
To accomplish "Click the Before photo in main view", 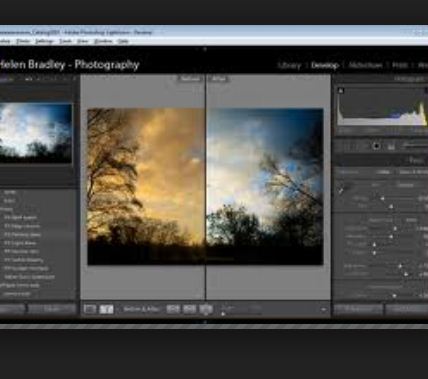I will tap(146, 187).
